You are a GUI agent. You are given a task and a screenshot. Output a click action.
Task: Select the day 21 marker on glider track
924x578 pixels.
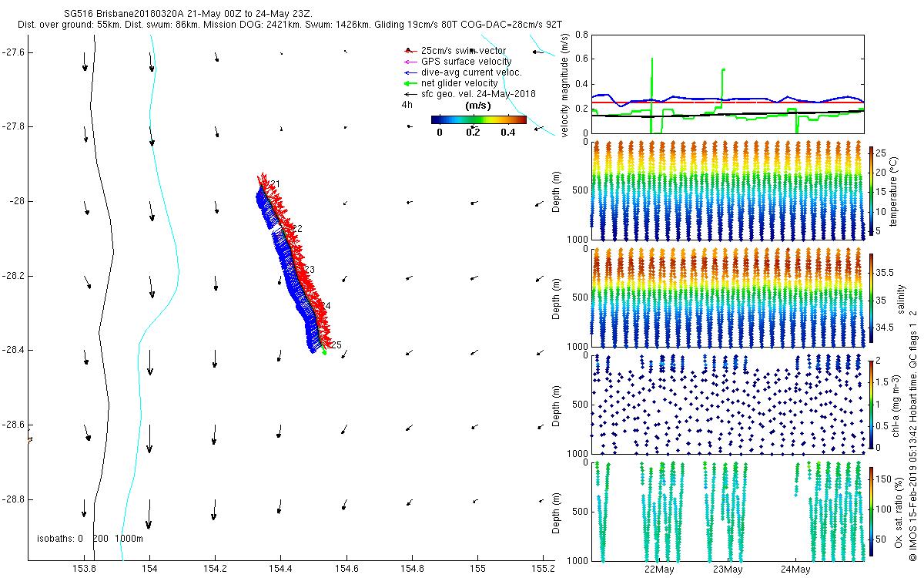point(275,183)
